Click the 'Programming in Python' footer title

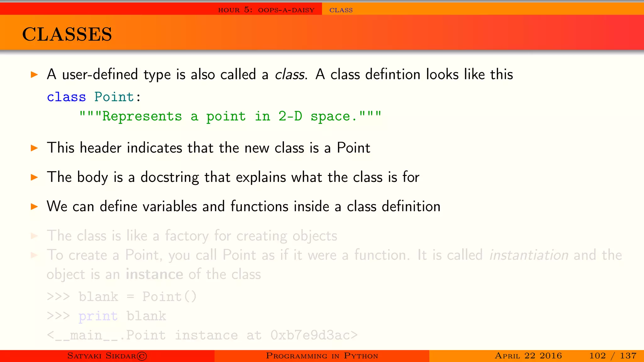coord(322,356)
